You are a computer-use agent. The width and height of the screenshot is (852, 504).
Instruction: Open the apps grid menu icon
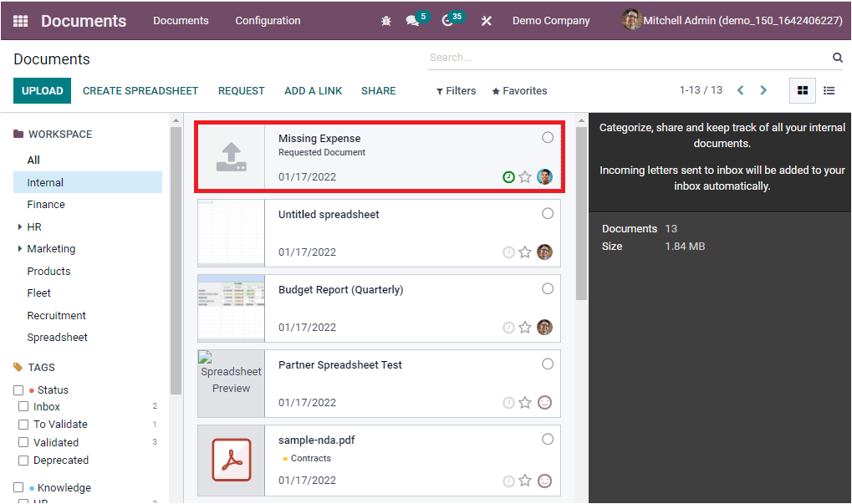click(x=20, y=21)
